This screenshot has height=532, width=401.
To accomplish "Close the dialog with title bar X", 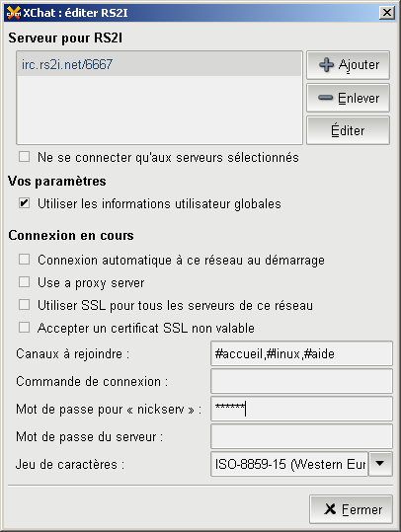I will coord(387,13).
